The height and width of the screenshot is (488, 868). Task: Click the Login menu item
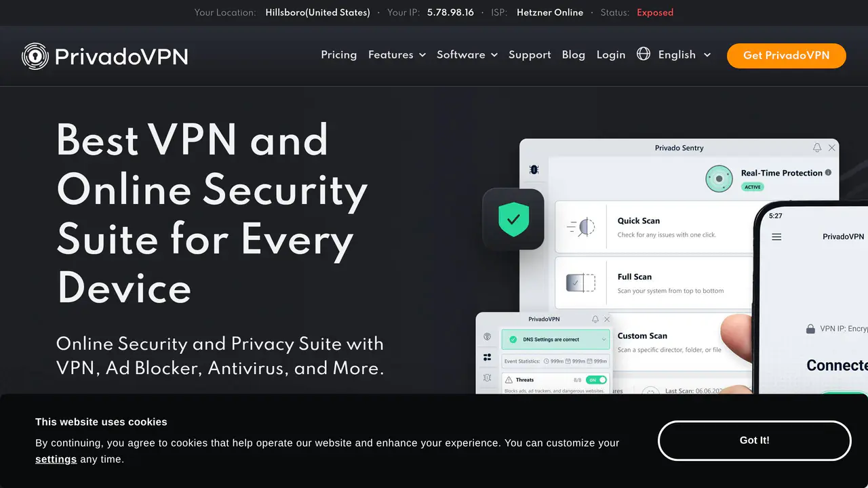coord(611,55)
